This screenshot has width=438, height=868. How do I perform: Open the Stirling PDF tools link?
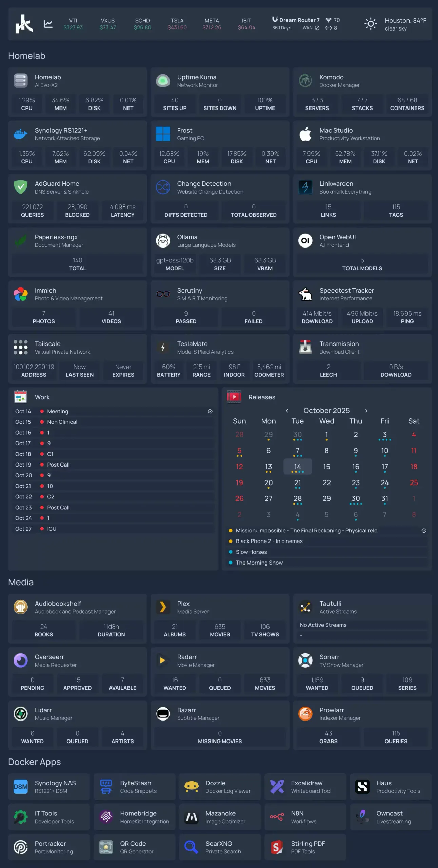[x=305, y=847]
